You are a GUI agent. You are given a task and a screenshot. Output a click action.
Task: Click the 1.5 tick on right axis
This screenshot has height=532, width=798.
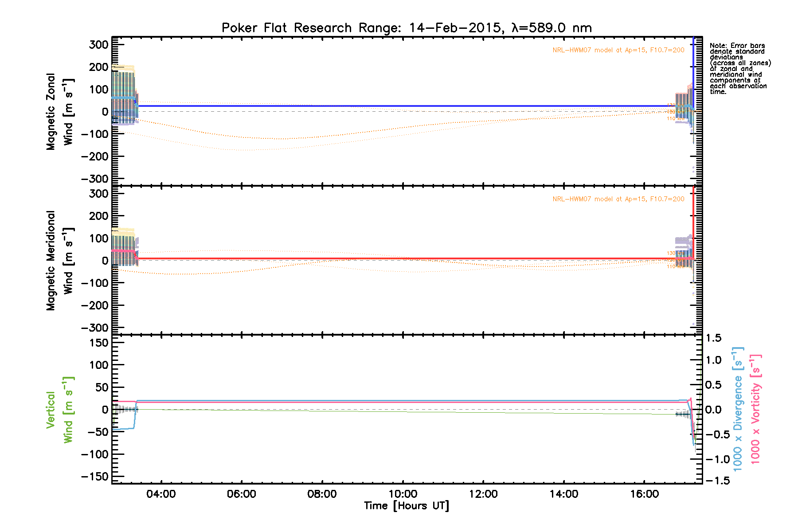[x=714, y=338]
